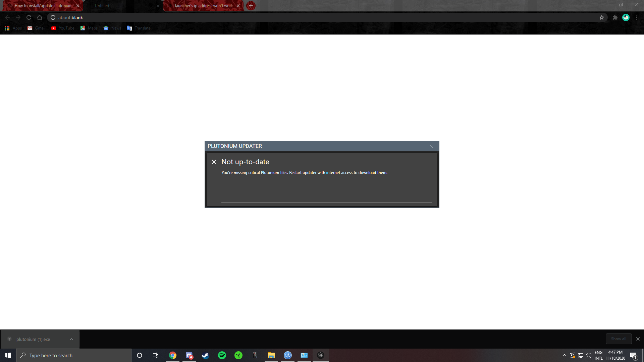The height and width of the screenshot is (362, 644).
Task: Open the Chrome extensions puzzle menu
Action: click(615, 17)
